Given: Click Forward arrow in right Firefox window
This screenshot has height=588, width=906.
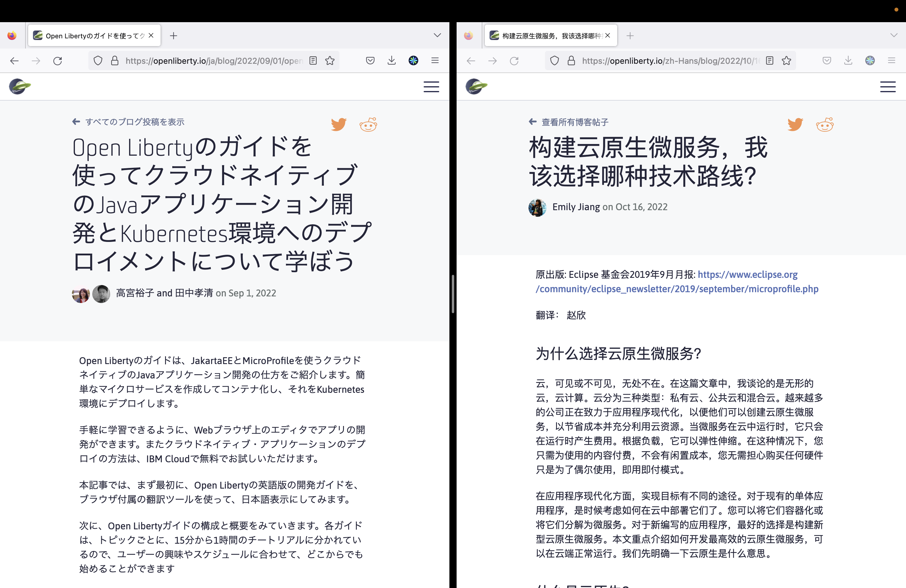Looking at the screenshot, I should [x=492, y=61].
